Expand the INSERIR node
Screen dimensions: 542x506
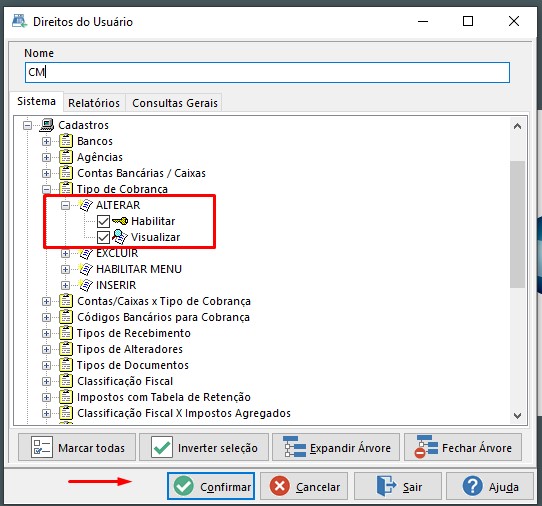(65, 285)
